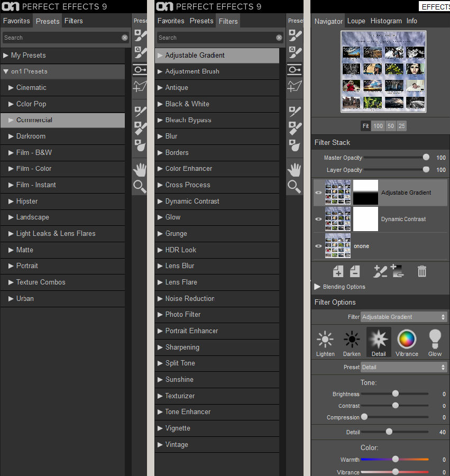Screen dimensions: 450x476
Task: Expand the HDR Look filter
Action: pos(160,250)
